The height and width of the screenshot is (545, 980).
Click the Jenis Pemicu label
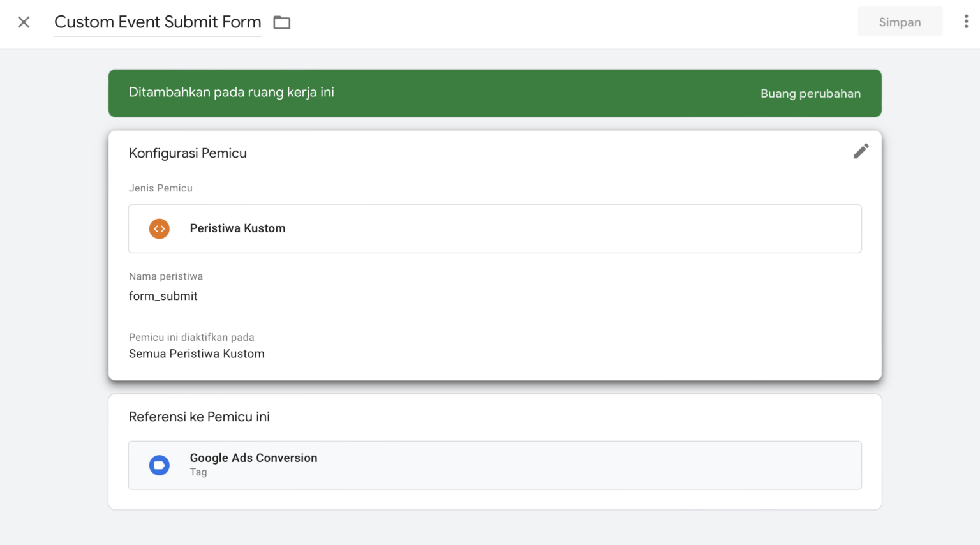[x=161, y=188]
